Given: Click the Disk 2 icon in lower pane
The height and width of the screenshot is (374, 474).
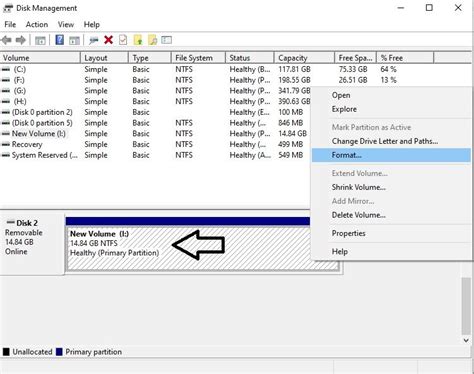Looking at the screenshot, I should click(11, 222).
